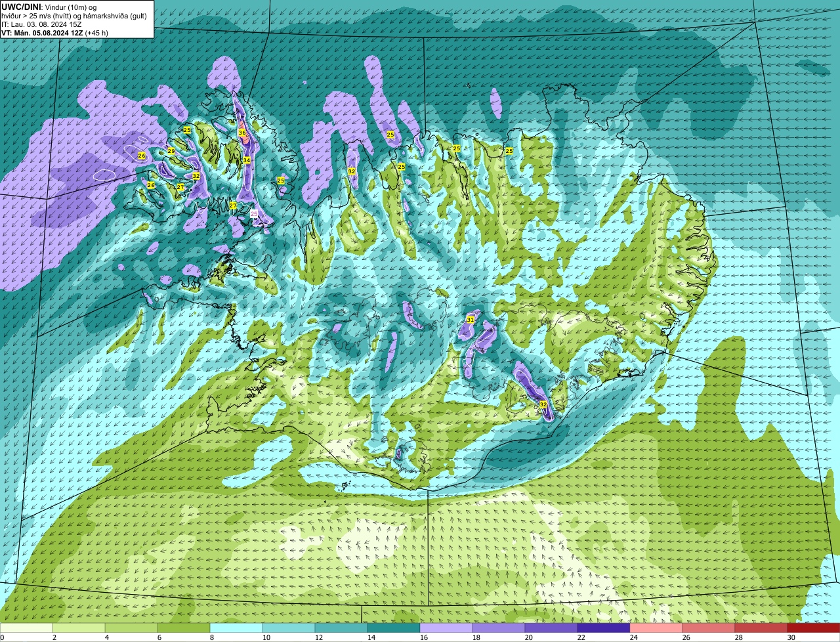Viewport: 840px width, 642px height.
Task: Choose the 14–16 m/s dark teal legend swatch
Action: point(394,628)
